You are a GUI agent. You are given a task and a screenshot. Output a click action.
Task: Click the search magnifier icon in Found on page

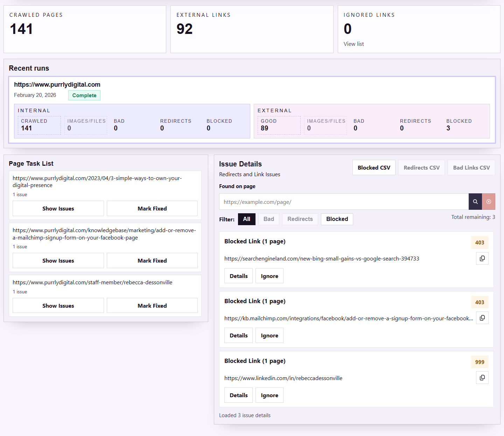click(475, 201)
